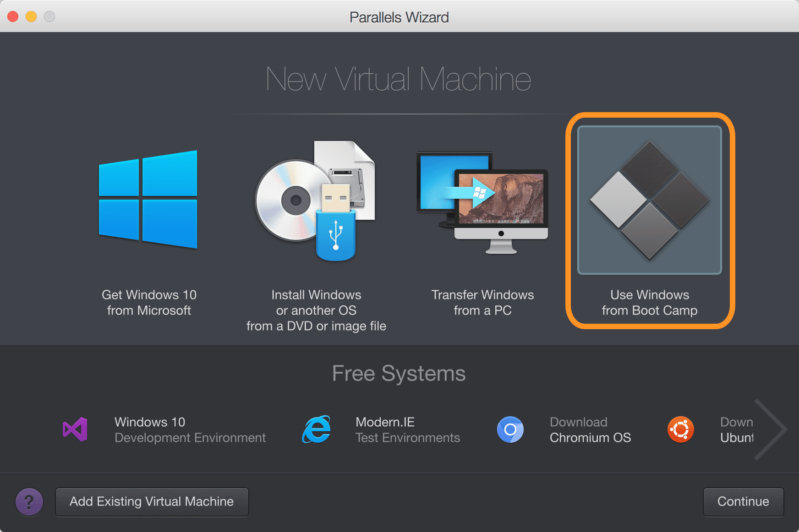The image size is (799, 532).
Task: Select Use Windows from Boot Camp label
Action: pyautogui.click(x=650, y=303)
